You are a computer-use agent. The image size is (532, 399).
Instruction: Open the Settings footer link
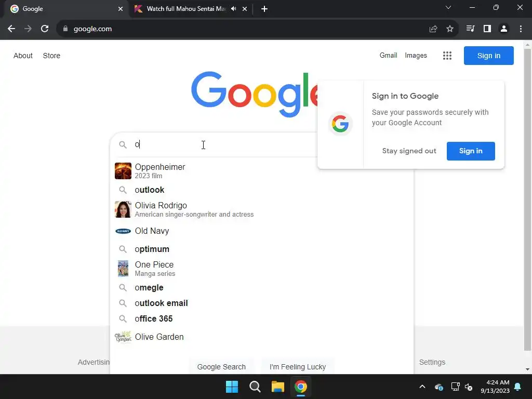432,362
